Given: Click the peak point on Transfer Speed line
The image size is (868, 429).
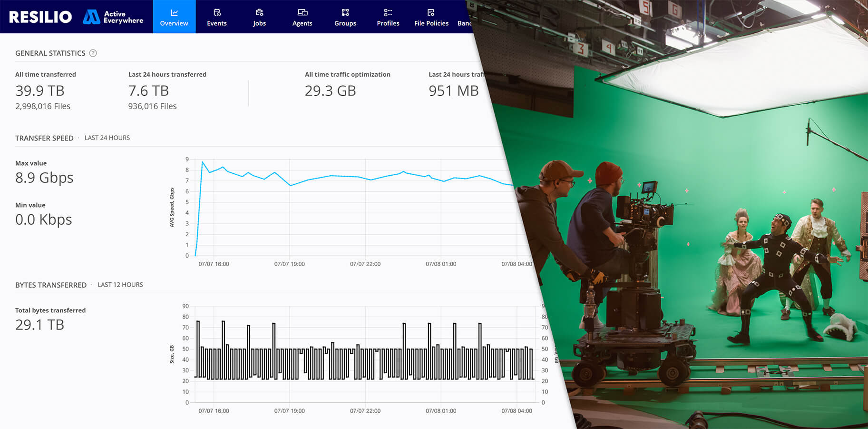Looking at the screenshot, I should tap(203, 162).
